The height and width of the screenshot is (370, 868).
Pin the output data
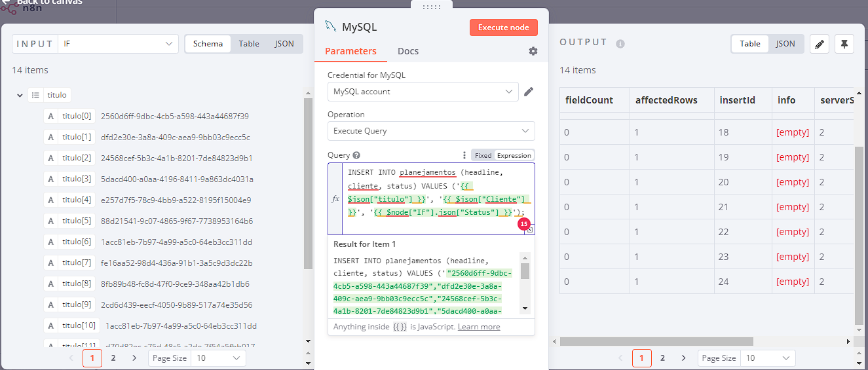844,44
